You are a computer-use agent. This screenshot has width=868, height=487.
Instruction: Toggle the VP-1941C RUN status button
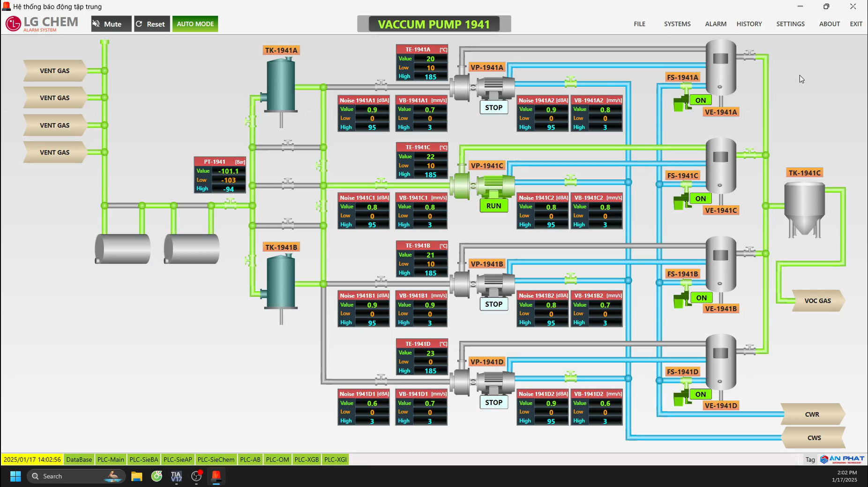point(494,206)
